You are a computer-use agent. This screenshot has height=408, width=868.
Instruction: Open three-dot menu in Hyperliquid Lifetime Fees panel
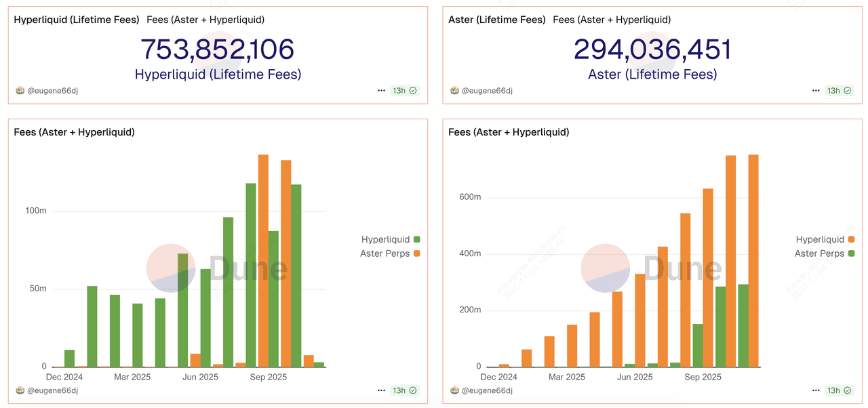pyautogui.click(x=382, y=90)
